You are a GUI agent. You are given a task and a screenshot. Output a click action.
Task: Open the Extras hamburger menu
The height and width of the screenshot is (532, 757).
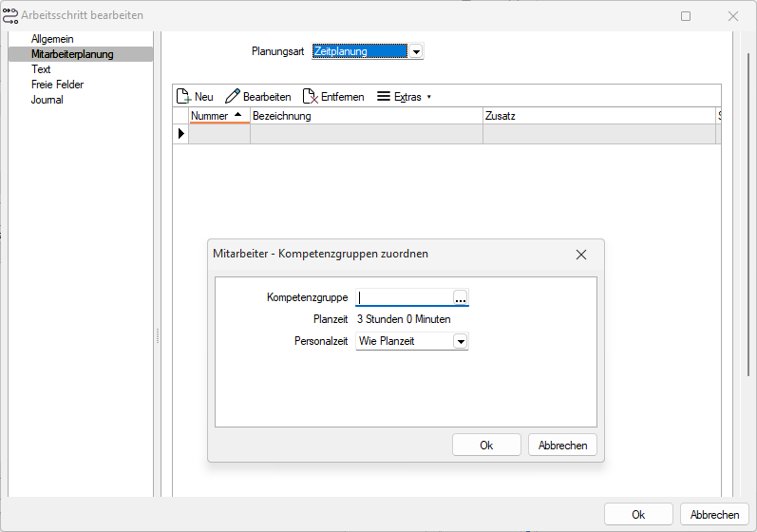384,97
